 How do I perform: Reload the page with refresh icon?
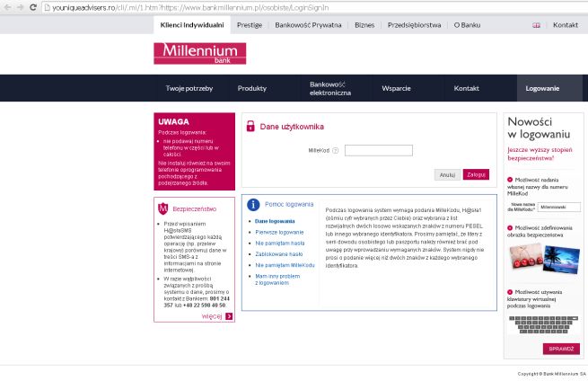pos(33,7)
